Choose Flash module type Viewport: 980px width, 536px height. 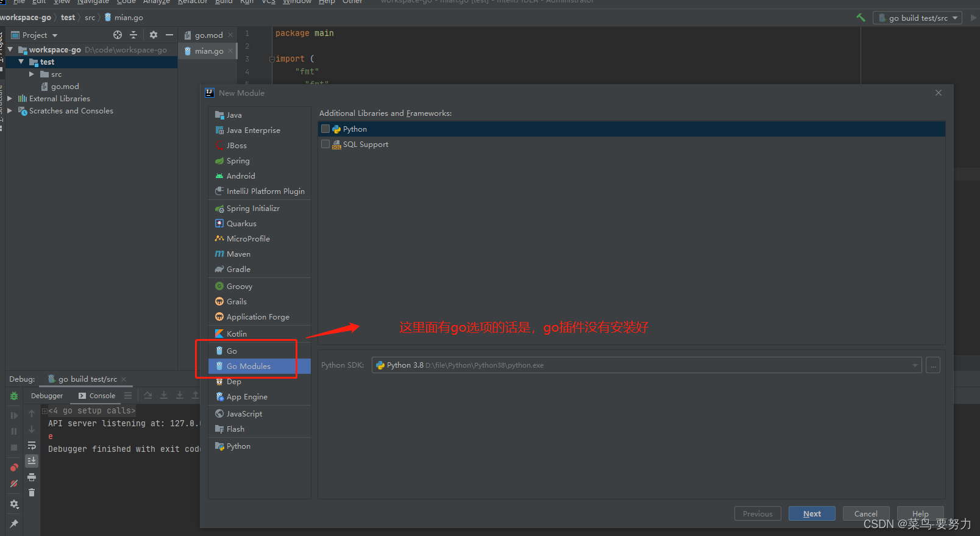coord(260,429)
